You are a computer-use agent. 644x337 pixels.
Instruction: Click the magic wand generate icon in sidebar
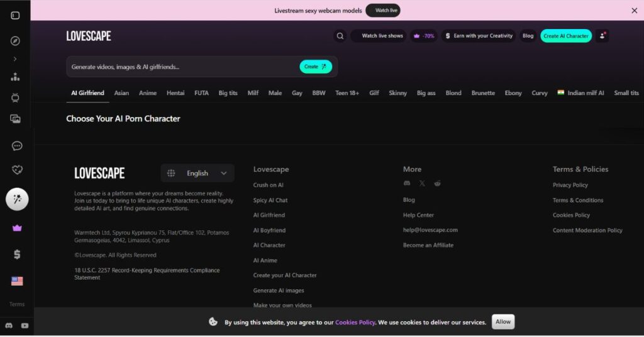tap(17, 199)
